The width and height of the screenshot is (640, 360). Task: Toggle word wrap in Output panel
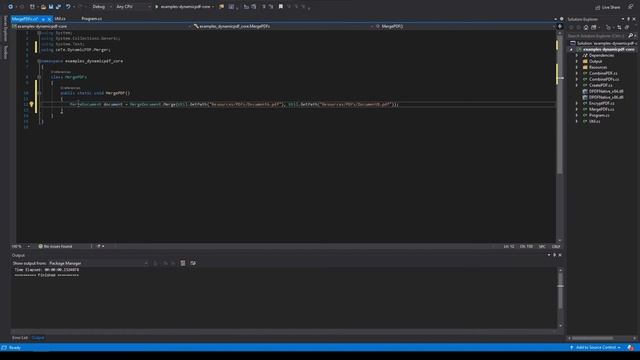pos(193,263)
